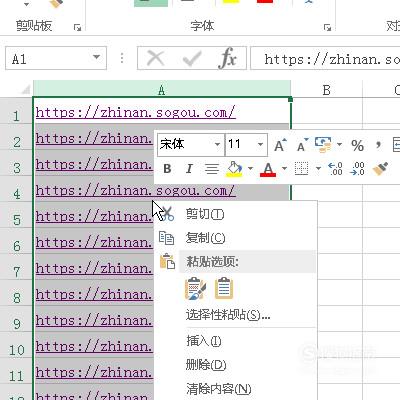Click the formula bar expand dots handle

[x=122, y=58]
